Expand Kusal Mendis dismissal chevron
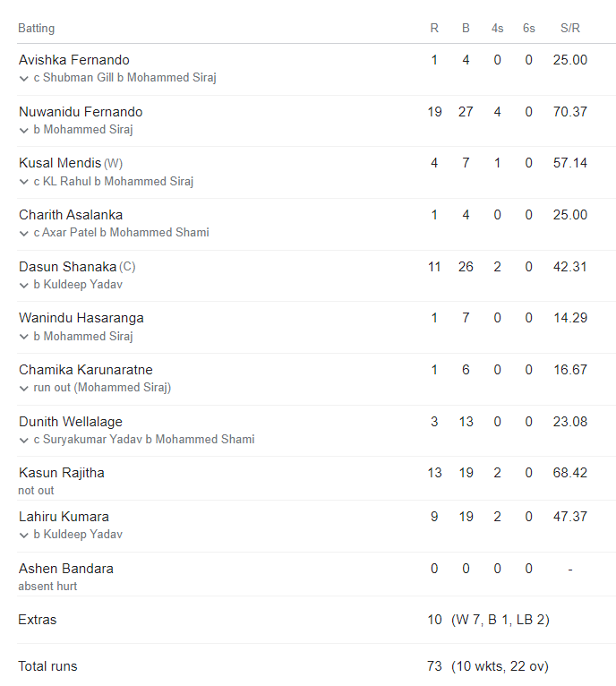The height and width of the screenshot is (686, 616). click(x=23, y=182)
